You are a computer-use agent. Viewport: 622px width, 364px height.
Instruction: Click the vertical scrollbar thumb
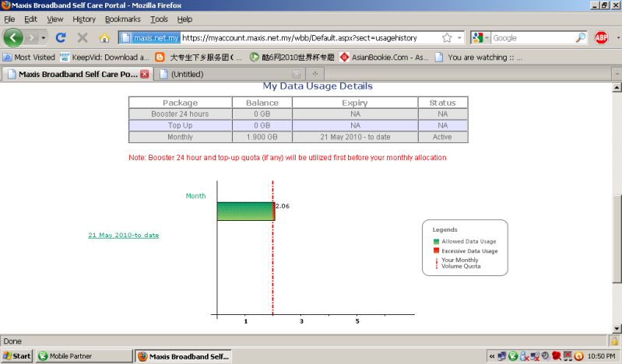[x=617, y=239]
